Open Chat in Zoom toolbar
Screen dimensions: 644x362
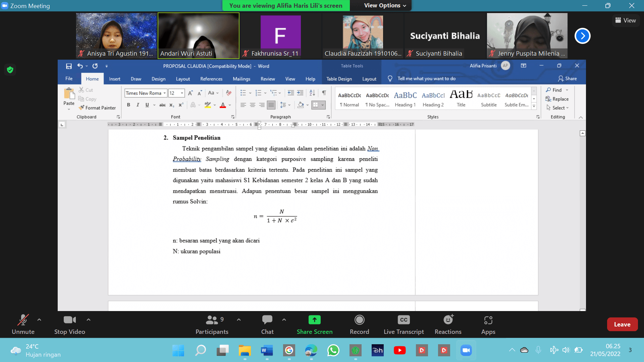(x=267, y=324)
